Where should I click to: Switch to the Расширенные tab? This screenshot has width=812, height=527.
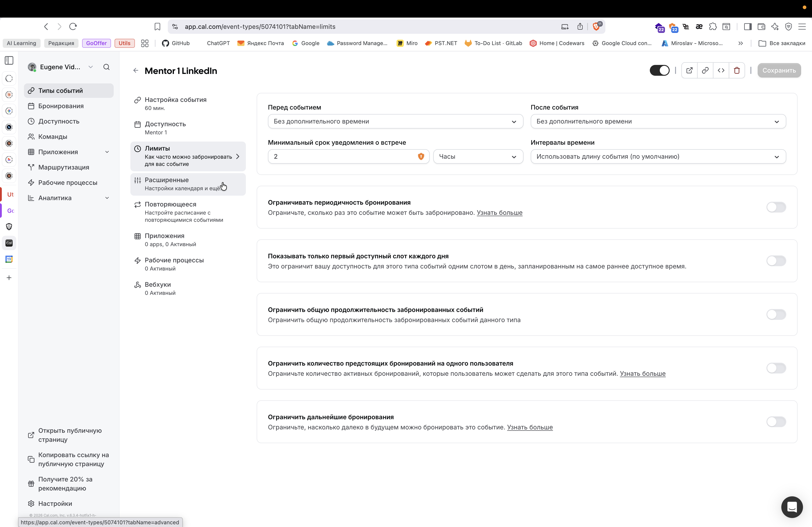coord(188,184)
